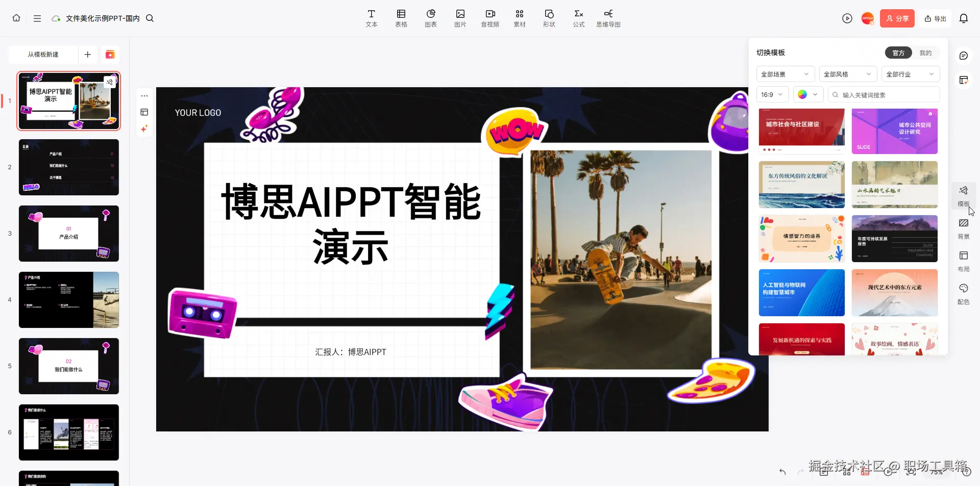Click the red insert-slide icon next to plus
The image size is (980, 486).
tap(110, 55)
